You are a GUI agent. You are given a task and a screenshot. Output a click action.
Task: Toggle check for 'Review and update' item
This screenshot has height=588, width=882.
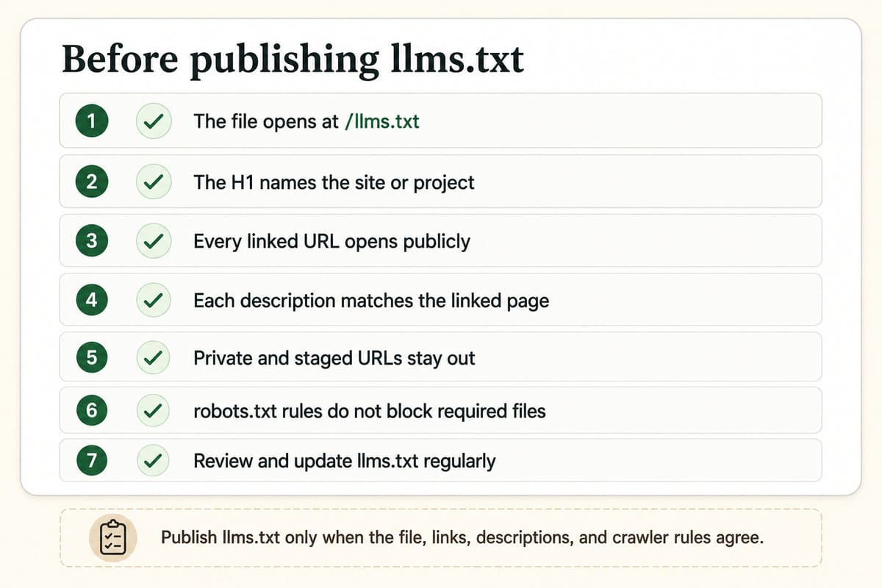pyautogui.click(x=154, y=461)
